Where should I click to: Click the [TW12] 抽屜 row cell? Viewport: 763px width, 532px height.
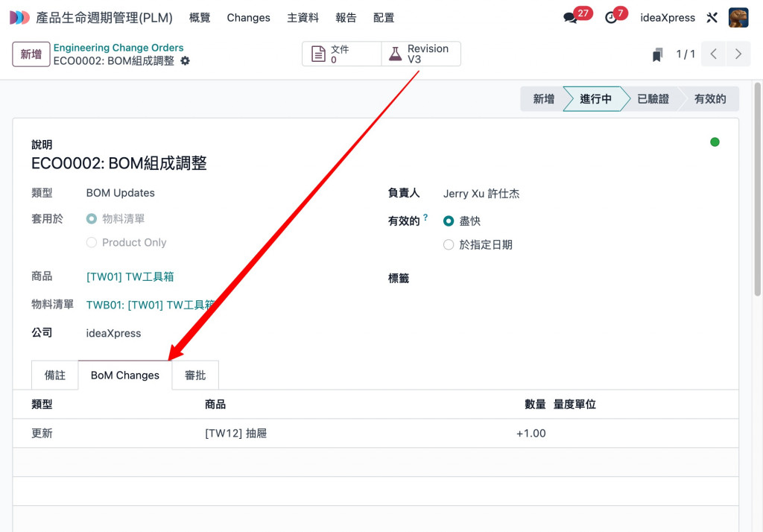tap(236, 433)
